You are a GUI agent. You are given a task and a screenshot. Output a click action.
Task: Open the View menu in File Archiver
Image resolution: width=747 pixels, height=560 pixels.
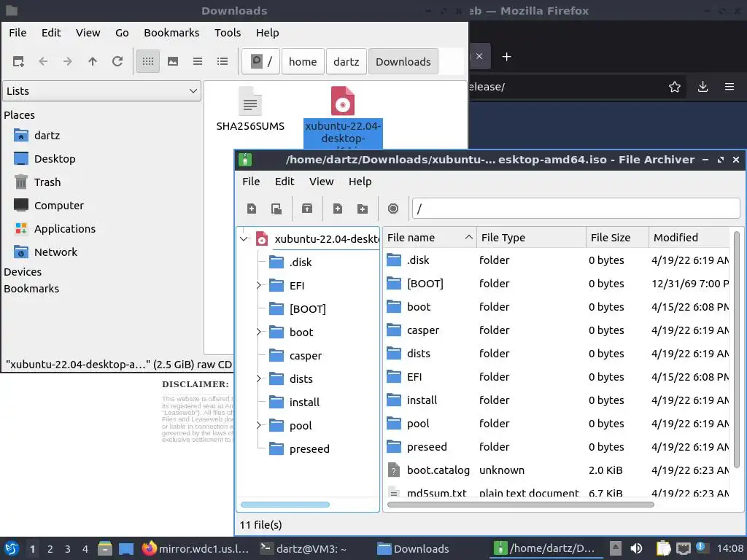pos(321,182)
